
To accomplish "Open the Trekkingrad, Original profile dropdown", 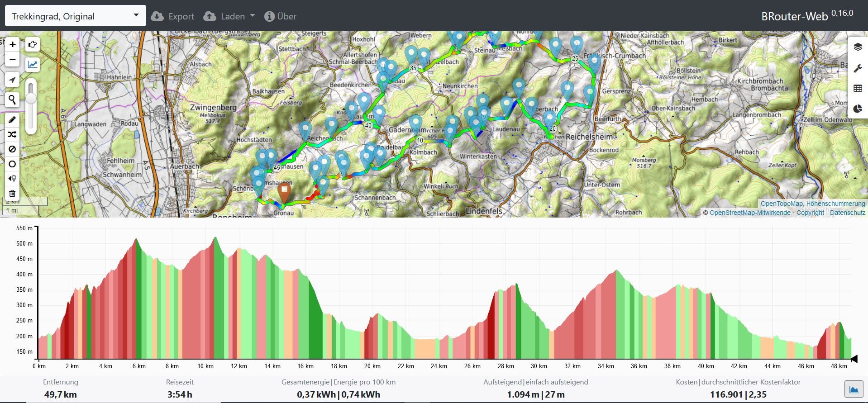I will (75, 16).
